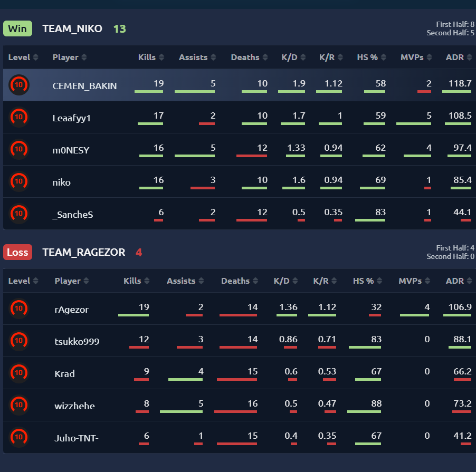Screen dimensions: 476x472
Task: Sort TEAM_RAGEZOR table by Assists
Action: pos(185,281)
